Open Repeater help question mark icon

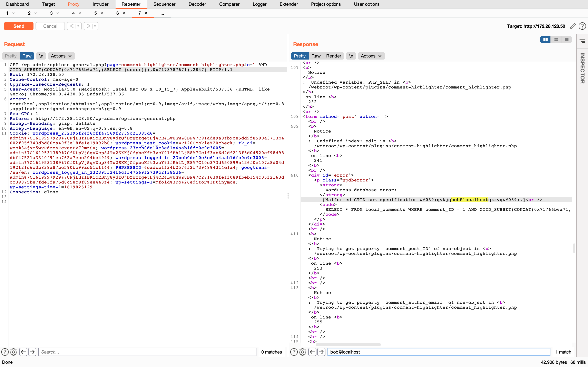point(582,26)
